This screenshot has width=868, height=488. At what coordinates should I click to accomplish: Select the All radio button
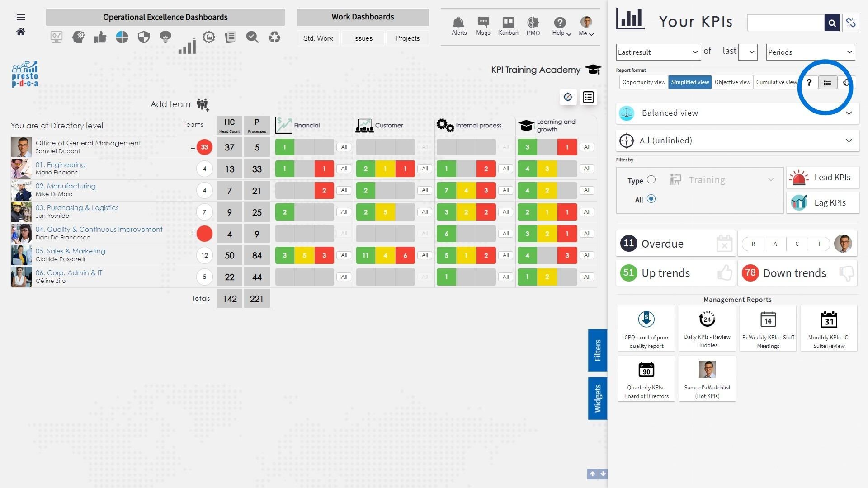click(x=651, y=199)
